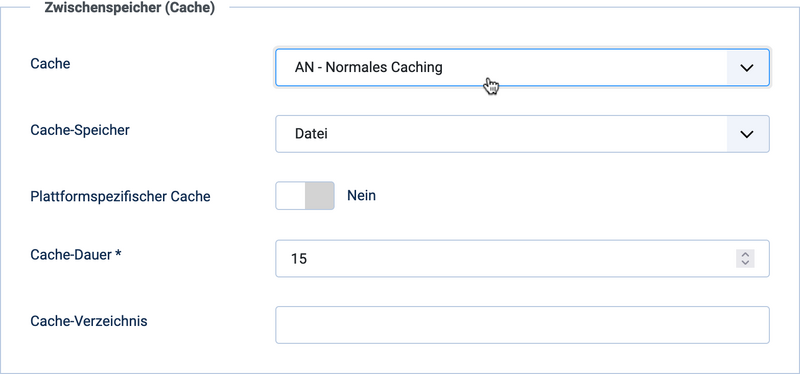800x374 pixels.
Task: Click the "Plattformspezifischer Cache" label text
Action: tap(120, 196)
